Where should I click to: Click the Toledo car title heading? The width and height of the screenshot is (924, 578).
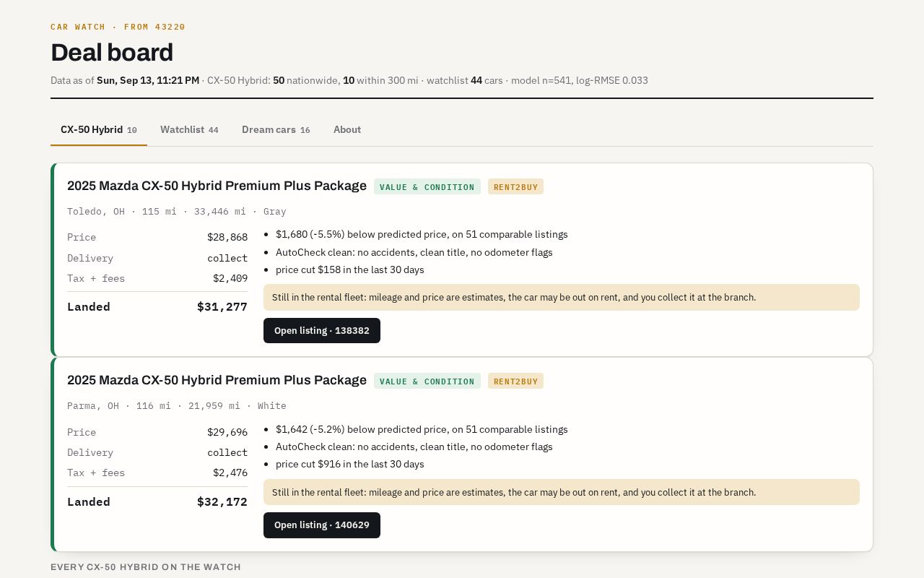pyautogui.click(x=217, y=186)
